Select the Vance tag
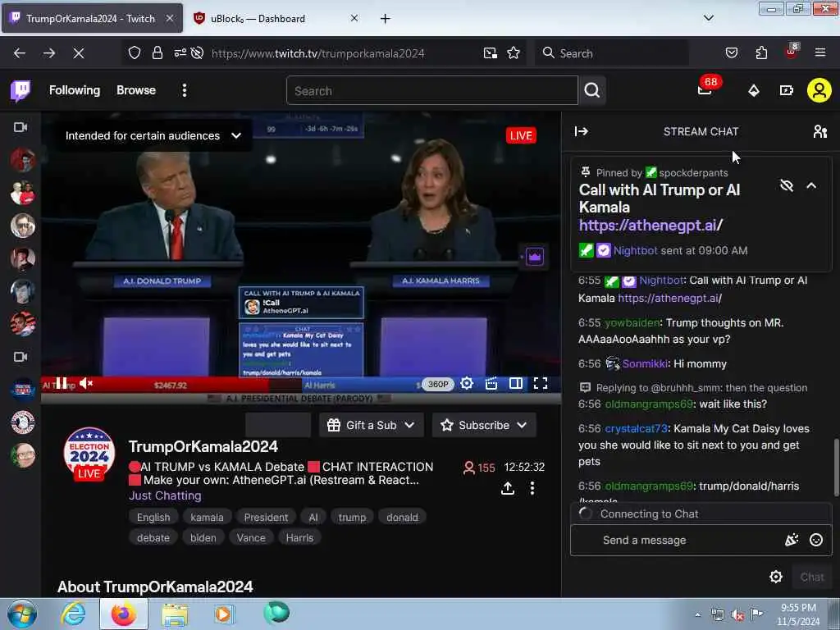This screenshot has width=840, height=630. tap(251, 537)
